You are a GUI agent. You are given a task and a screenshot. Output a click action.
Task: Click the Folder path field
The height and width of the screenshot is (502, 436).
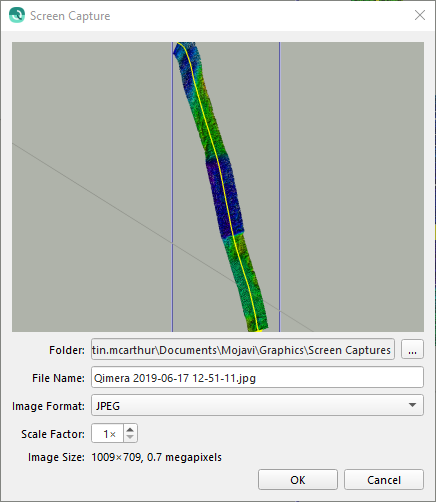pos(243,349)
